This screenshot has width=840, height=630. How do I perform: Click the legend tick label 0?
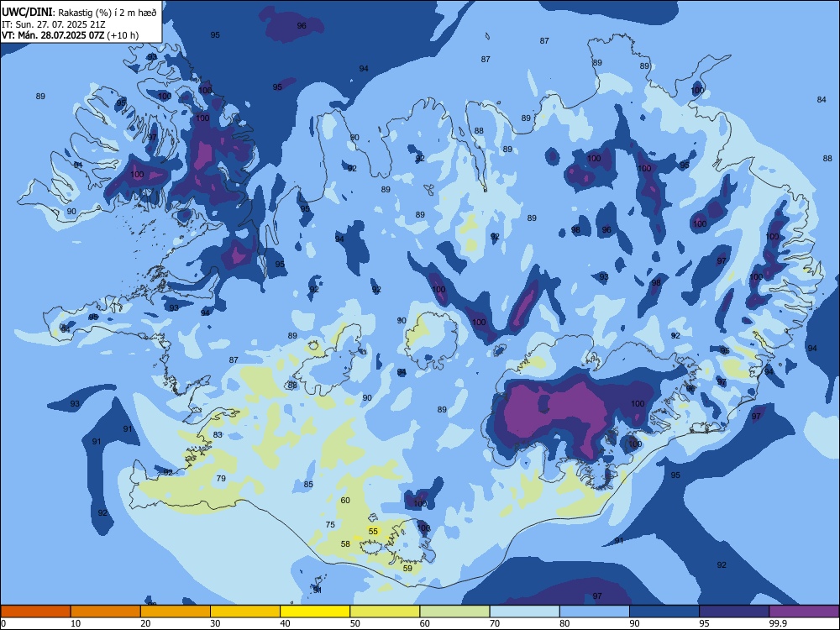pyautogui.click(x=3, y=623)
